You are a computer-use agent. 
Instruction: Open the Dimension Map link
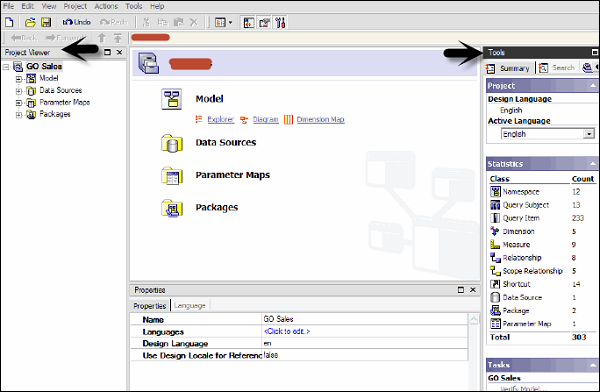pyautogui.click(x=320, y=119)
